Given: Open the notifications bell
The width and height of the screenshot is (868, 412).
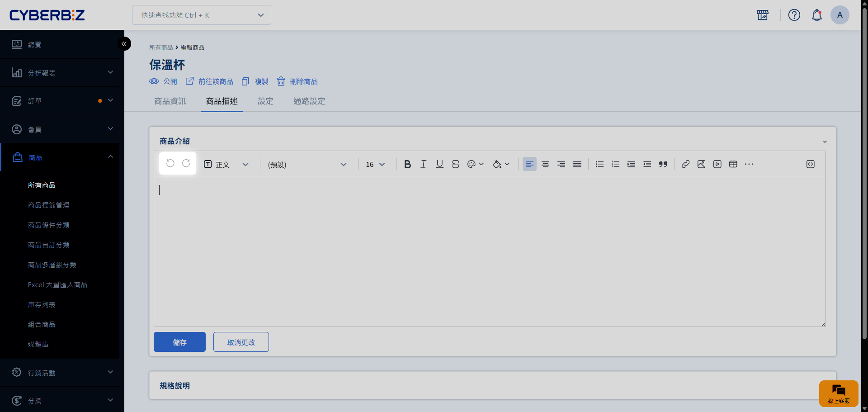Looking at the screenshot, I should coord(816,15).
